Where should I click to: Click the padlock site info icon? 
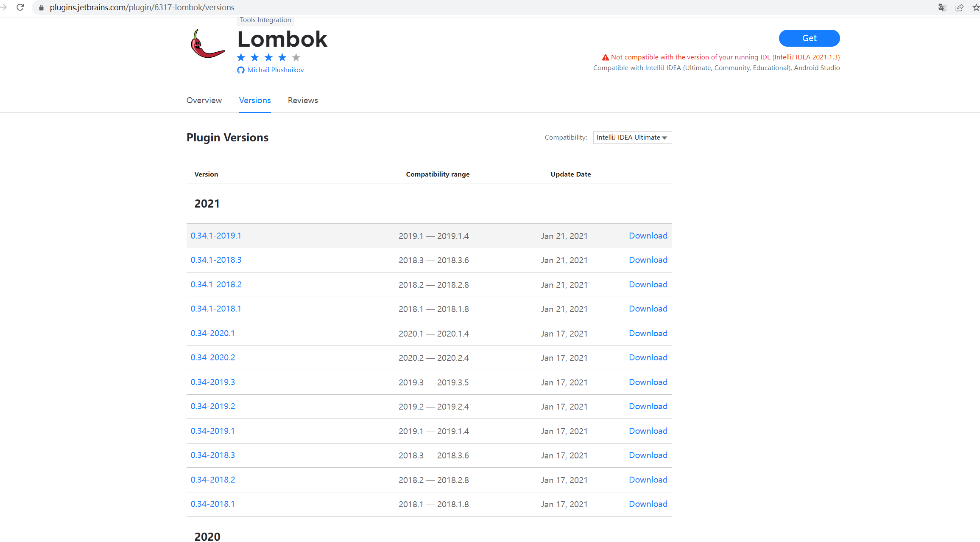point(41,8)
